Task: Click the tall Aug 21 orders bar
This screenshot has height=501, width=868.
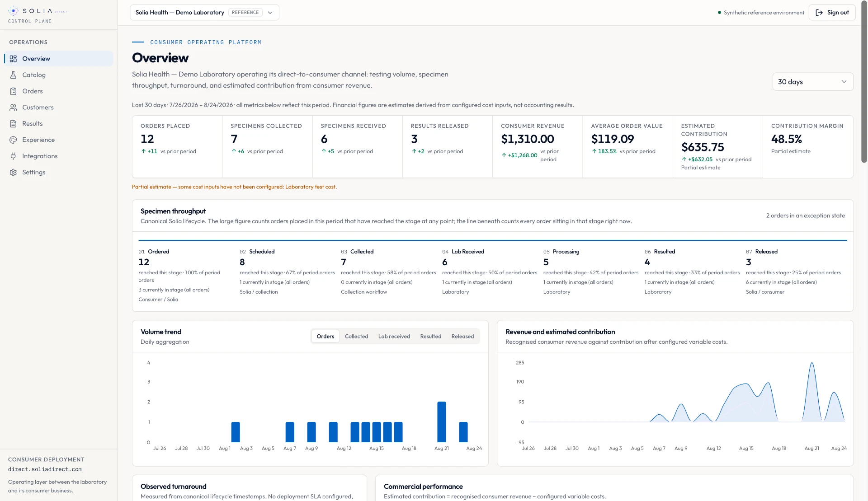Action: 442,422
